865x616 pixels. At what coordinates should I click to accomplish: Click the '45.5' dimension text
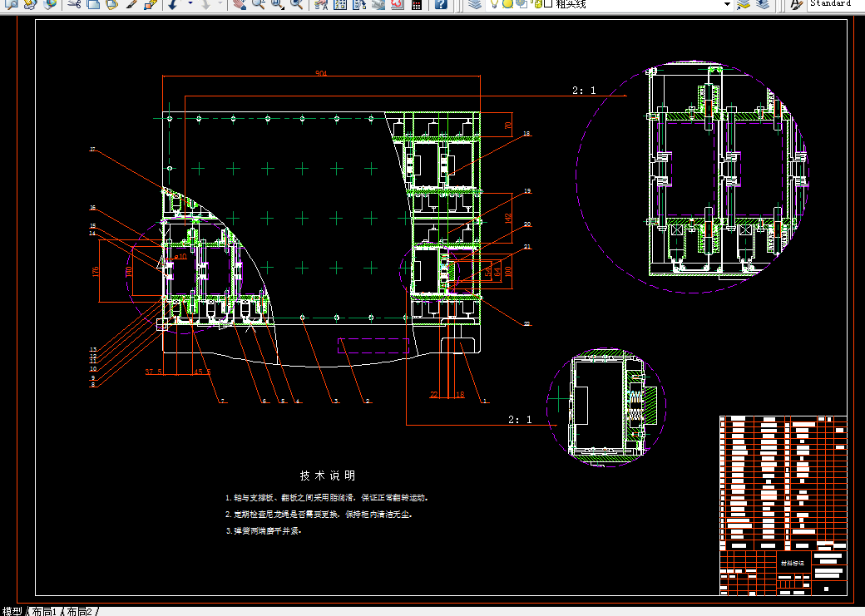click(202, 372)
